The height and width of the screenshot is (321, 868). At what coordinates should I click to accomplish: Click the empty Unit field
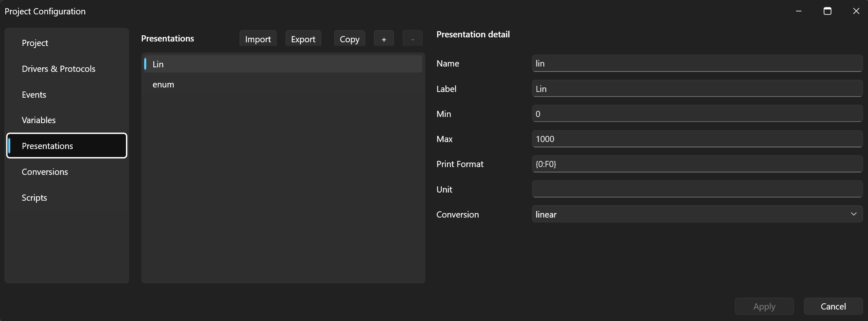[x=697, y=189]
